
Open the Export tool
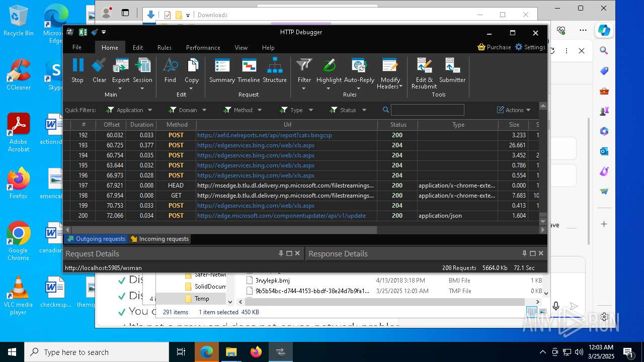pos(121,73)
